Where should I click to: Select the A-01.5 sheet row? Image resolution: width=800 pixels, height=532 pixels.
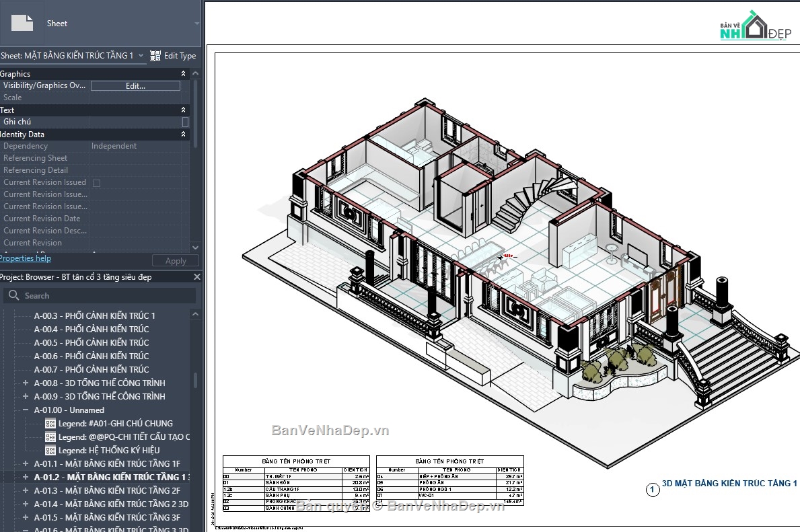point(107,517)
